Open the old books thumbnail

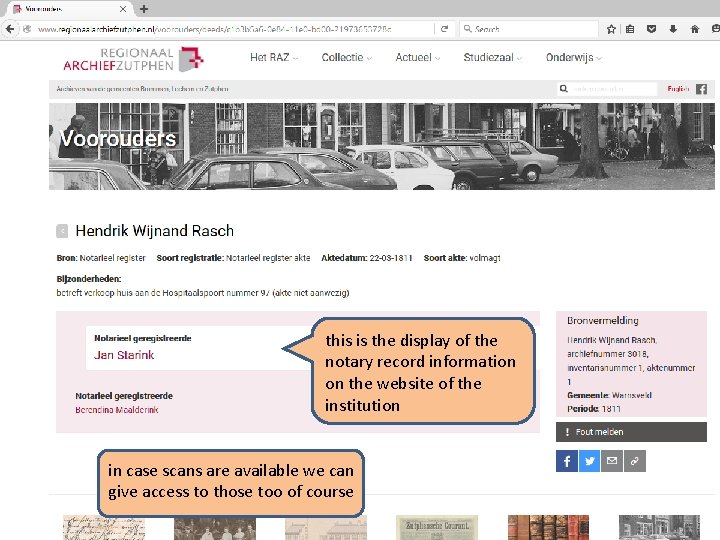pyautogui.click(x=548, y=527)
